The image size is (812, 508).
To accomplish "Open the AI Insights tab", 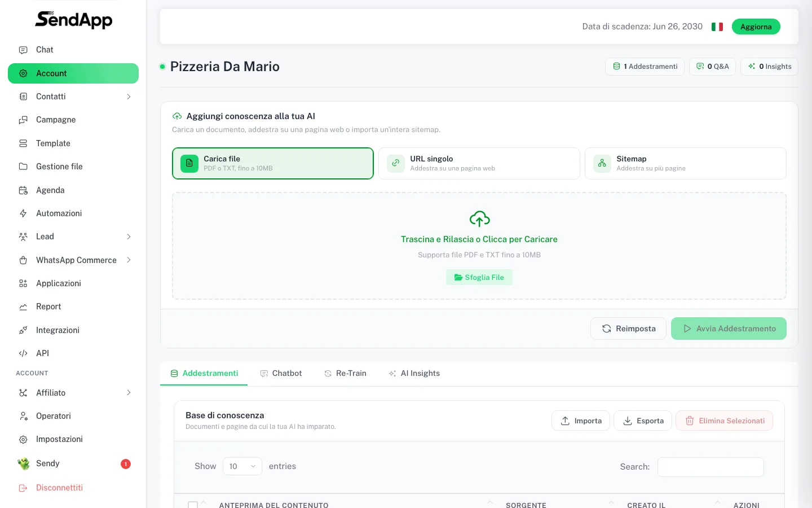I will coord(414,374).
